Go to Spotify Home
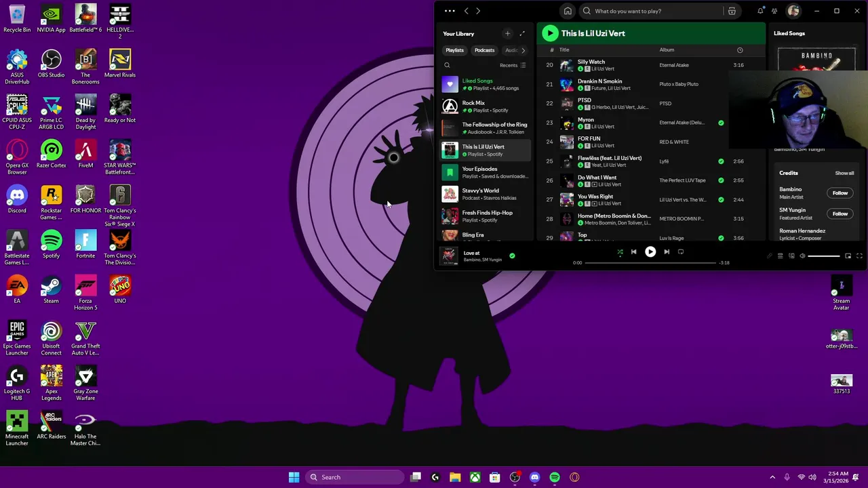 tap(568, 11)
